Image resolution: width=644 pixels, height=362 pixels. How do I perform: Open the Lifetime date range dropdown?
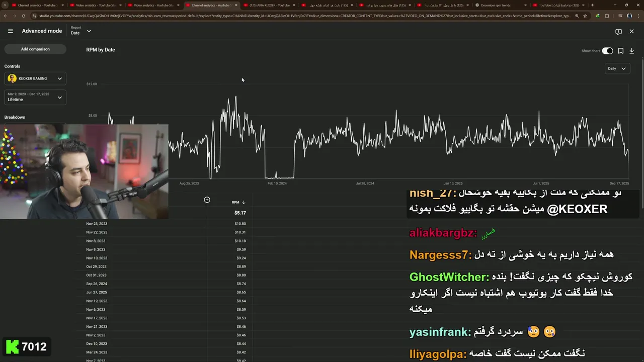[35, 97]
